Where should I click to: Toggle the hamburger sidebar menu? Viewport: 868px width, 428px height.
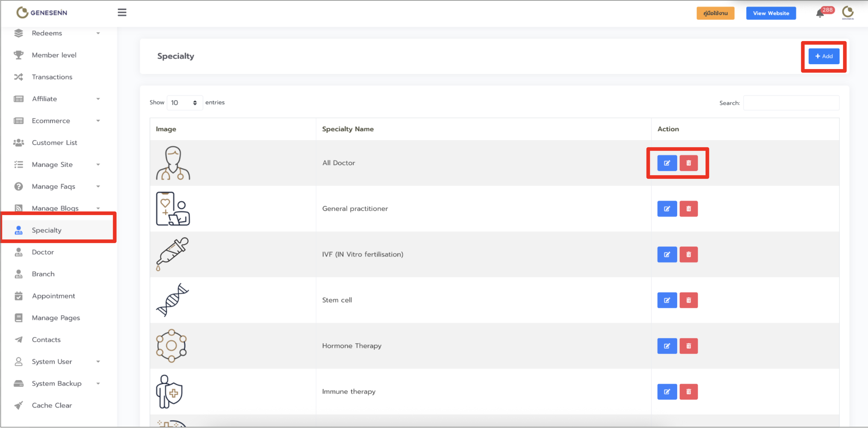pos(122,13)
